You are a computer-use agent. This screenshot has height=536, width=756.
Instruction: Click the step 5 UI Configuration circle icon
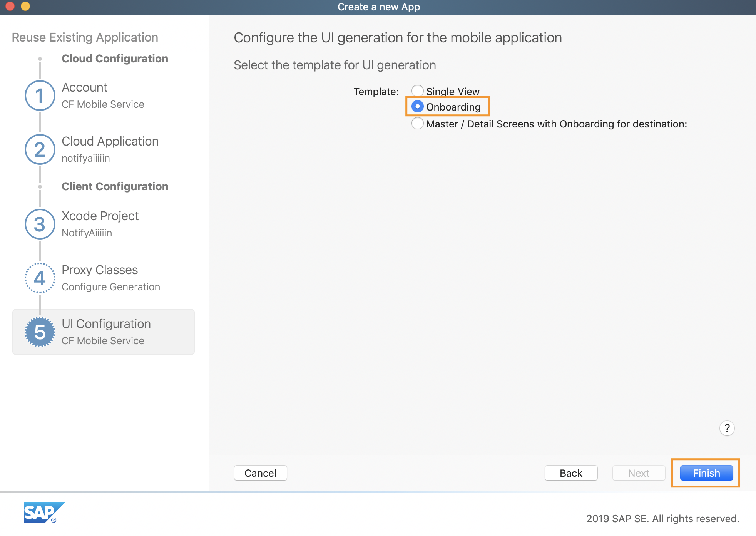pyautogui.click(x=40, y=332)
